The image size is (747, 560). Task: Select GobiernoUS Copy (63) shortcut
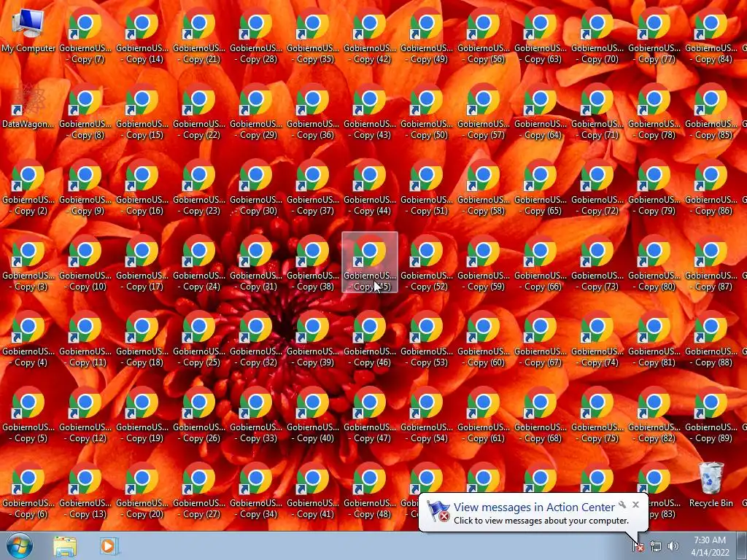[x=541, y=36]
